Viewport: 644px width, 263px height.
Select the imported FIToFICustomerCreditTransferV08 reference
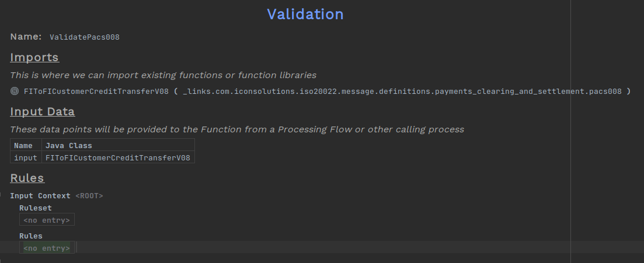click(96, 92)
